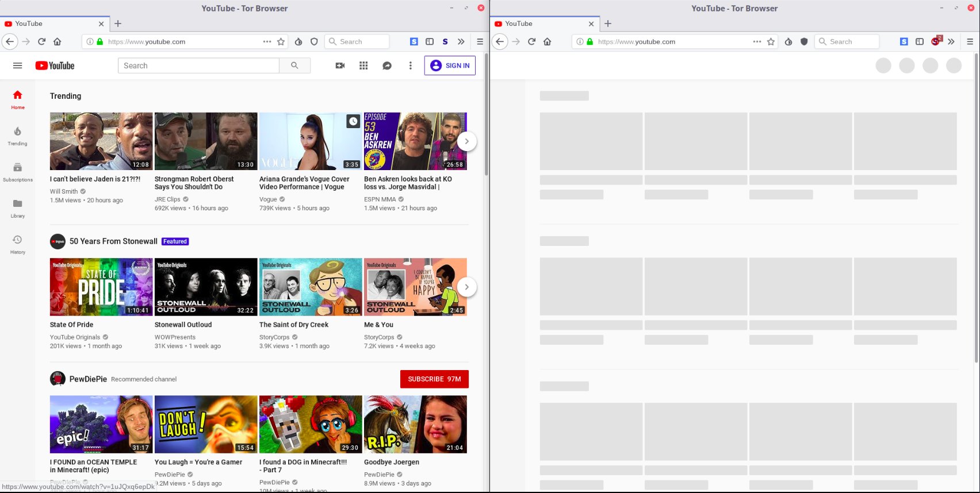Image resolution: width=980 pixels, height=493 pixels.
Task: Bookmark page star in right browser window
Action: 771,41
